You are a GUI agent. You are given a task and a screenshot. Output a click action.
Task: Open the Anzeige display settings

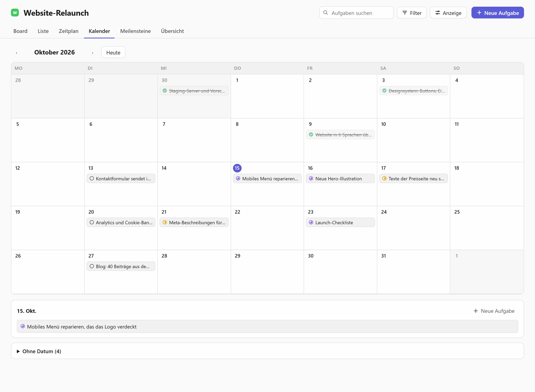click(448, 13)
